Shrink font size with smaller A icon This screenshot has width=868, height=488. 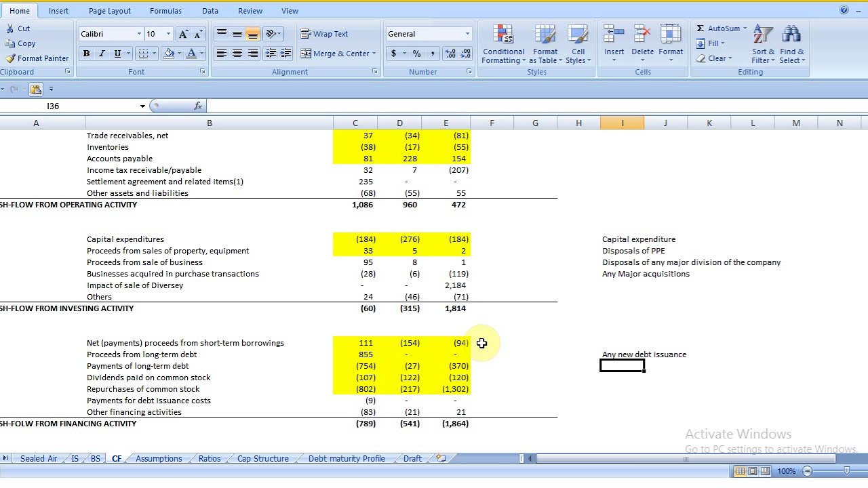point(198,34)
